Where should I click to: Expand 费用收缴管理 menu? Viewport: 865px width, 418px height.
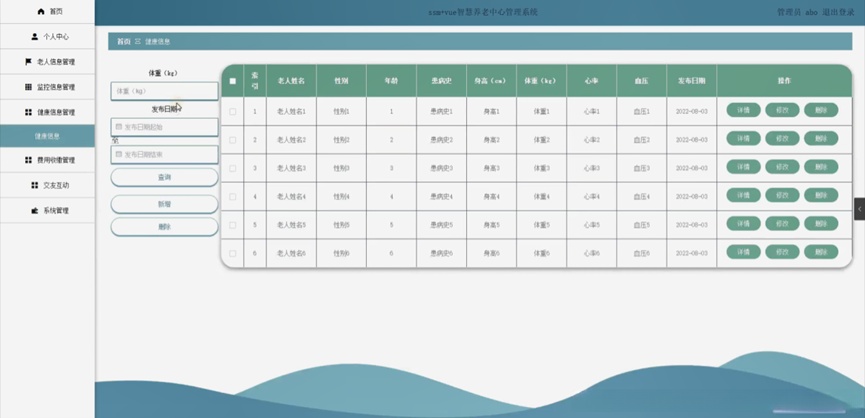tap(47, 160)
